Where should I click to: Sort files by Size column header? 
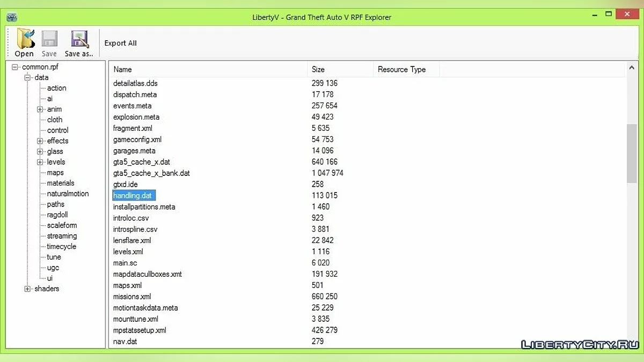(318, 69)
